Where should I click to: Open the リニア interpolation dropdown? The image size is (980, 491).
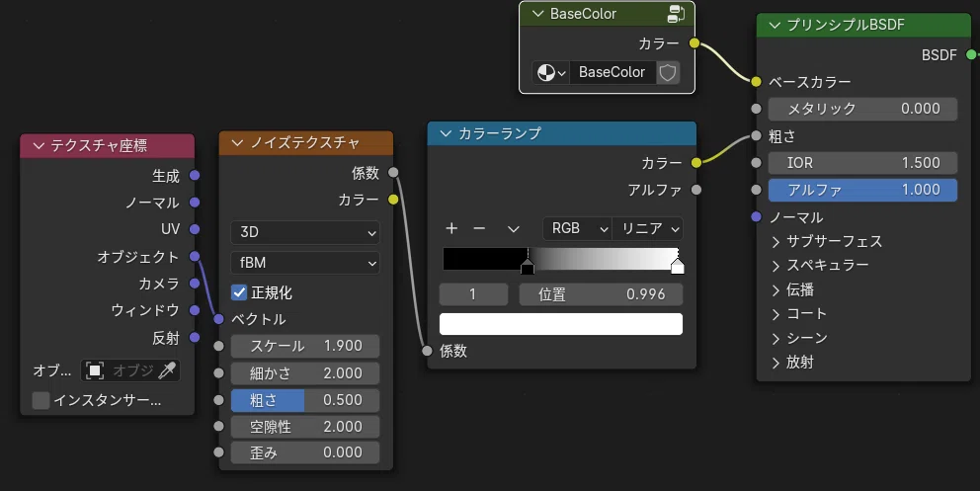click(x=648, y=228)
